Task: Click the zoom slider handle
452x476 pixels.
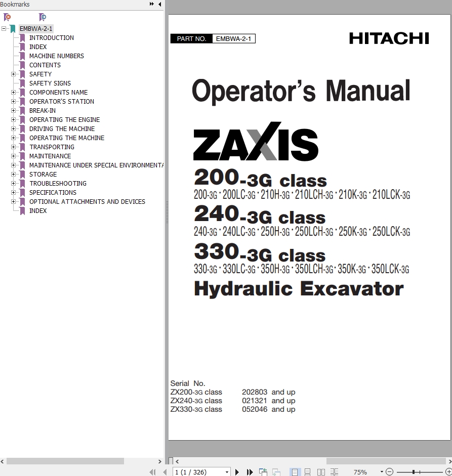Action: click(x=414, y=472)
